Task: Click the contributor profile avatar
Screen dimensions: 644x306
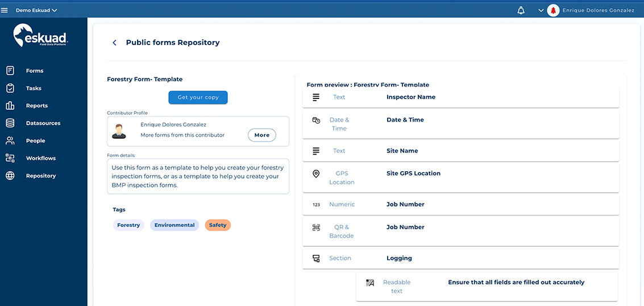Action: click(x=119, y=131)
